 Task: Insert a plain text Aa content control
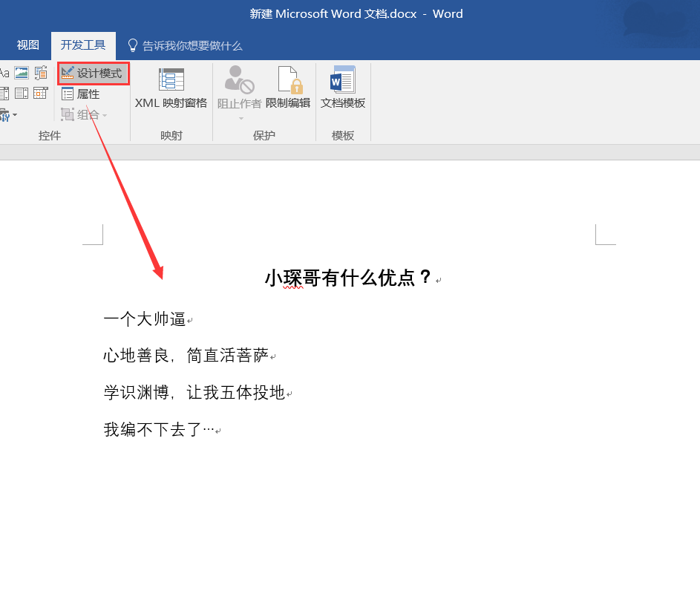(4, 72)
